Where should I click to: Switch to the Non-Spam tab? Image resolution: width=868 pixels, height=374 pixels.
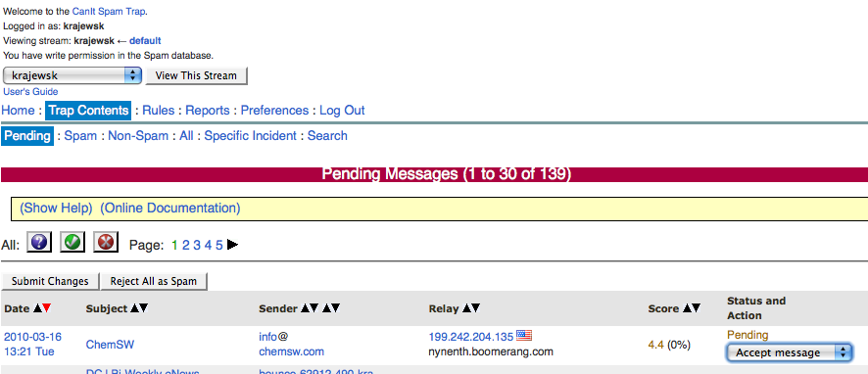[x=138, y=135]
